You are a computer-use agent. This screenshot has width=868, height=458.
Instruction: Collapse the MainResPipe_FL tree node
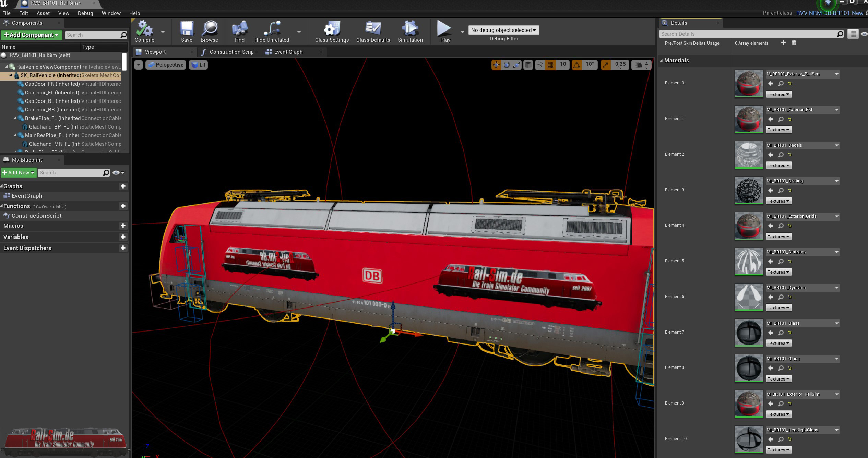pyautogui.click(x=15, y=135)
